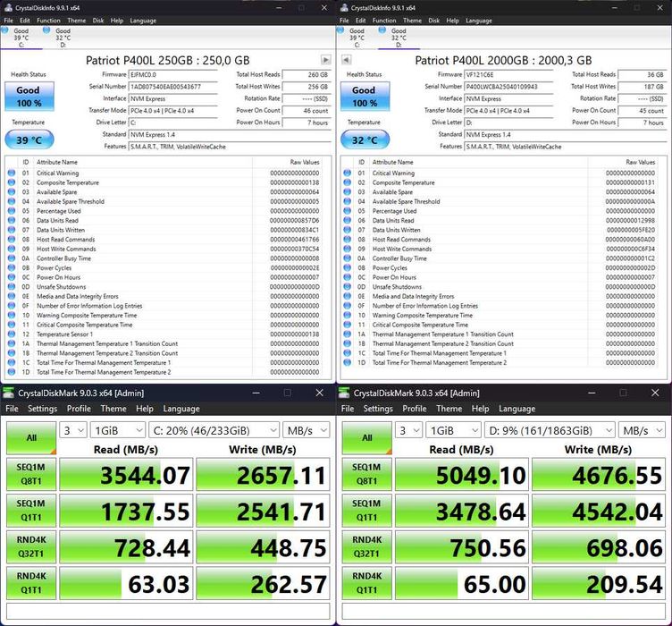The width and height of the screenshot is (672, 626).
Task: Click Firmware field VF121C6E in 2000GB window
Action: [508, 74]
